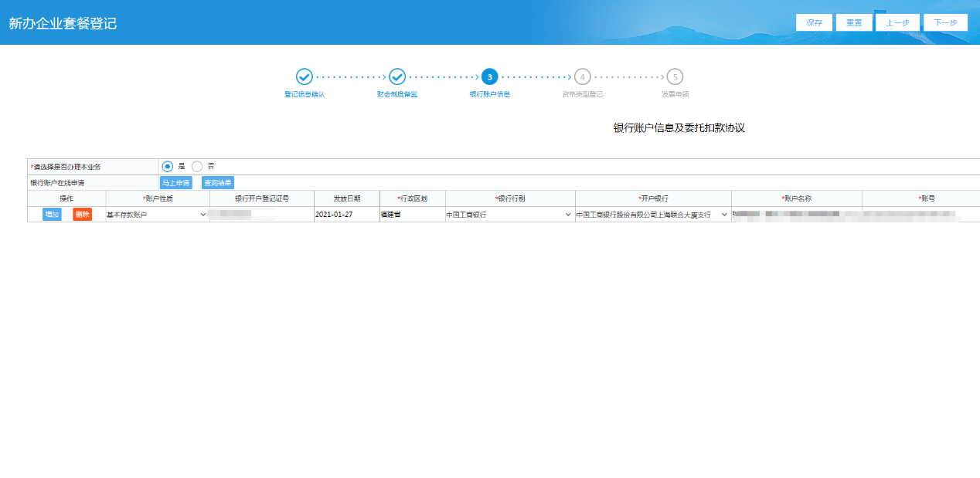点击步骤一"登记信息确认"的对勾图标
This screenshot has width=980, height=478.
(x=305, y=77)
